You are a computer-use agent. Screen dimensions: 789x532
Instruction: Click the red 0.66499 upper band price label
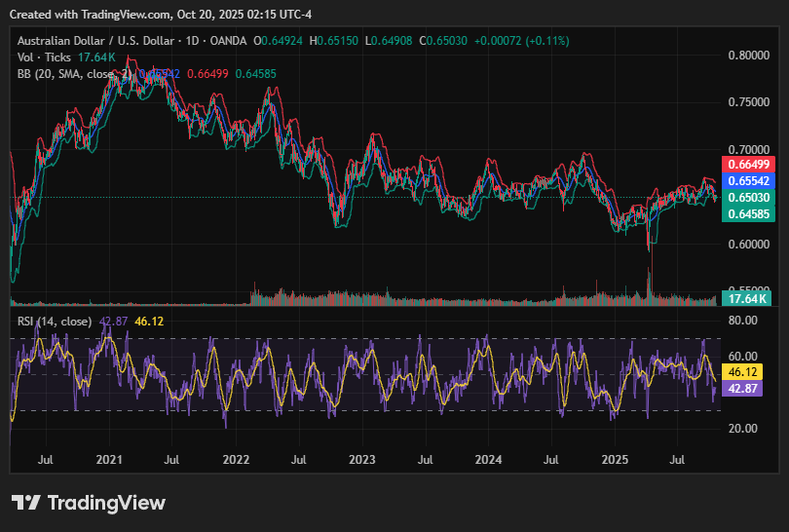pyautogui.click(x=747, y=164)
